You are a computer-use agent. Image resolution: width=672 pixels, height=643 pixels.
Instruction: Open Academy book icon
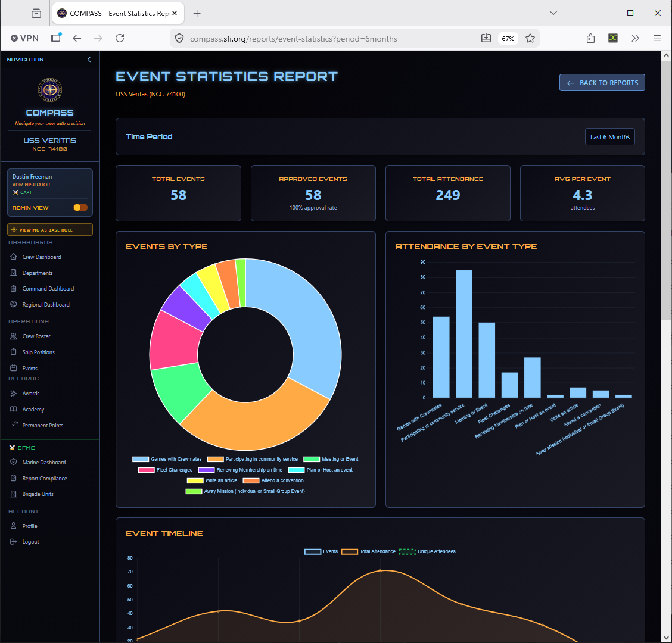pos(14,409)
